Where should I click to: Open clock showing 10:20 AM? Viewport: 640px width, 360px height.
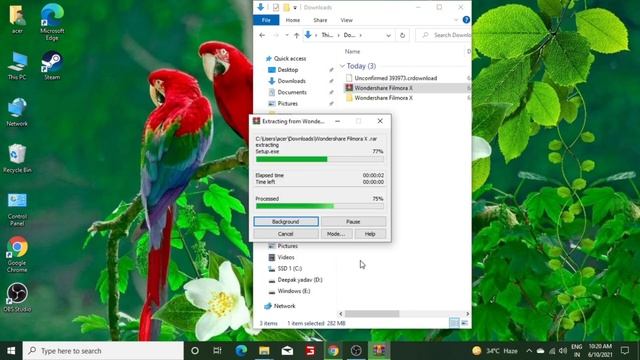pyautogui.click(x=600, y=351)
